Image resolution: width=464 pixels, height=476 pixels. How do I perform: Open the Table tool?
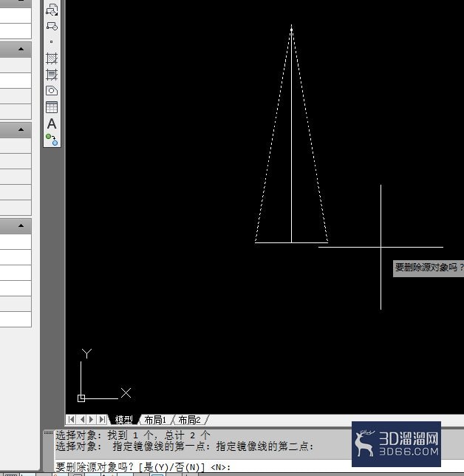click(52, 107)
